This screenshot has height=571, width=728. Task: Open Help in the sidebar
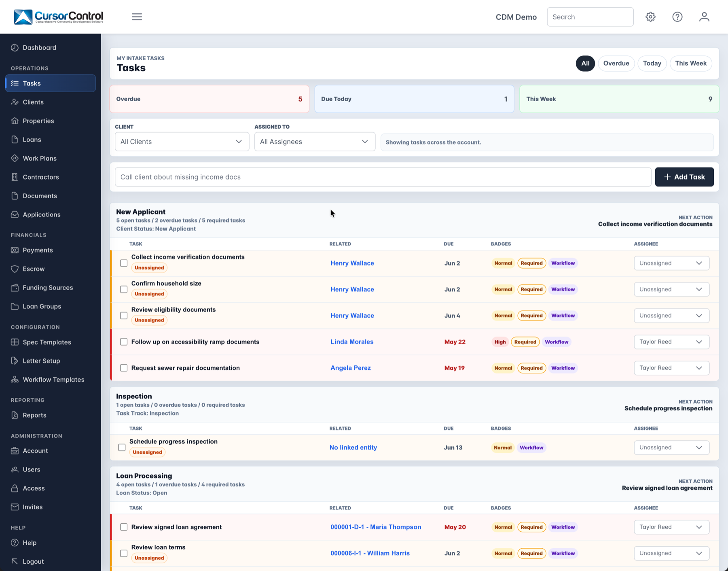coord(51,543)
